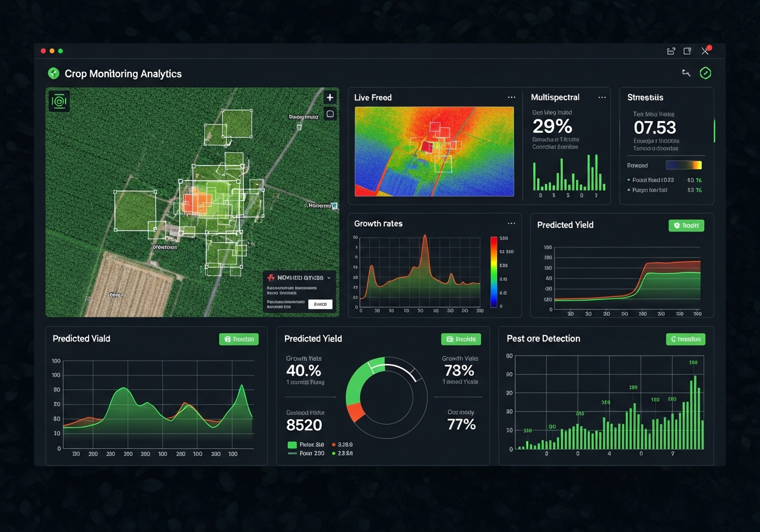Open the Growth rates ellipsis menu
Screen dimensions: 760x532
tap(511, 223)
